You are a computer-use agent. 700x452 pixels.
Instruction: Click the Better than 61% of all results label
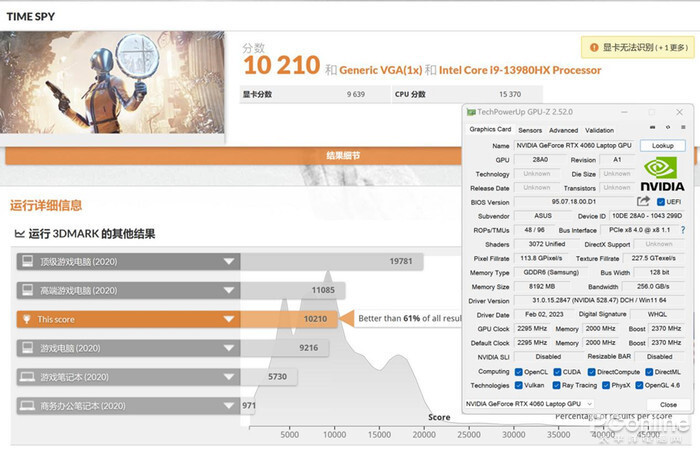(409, 318)
